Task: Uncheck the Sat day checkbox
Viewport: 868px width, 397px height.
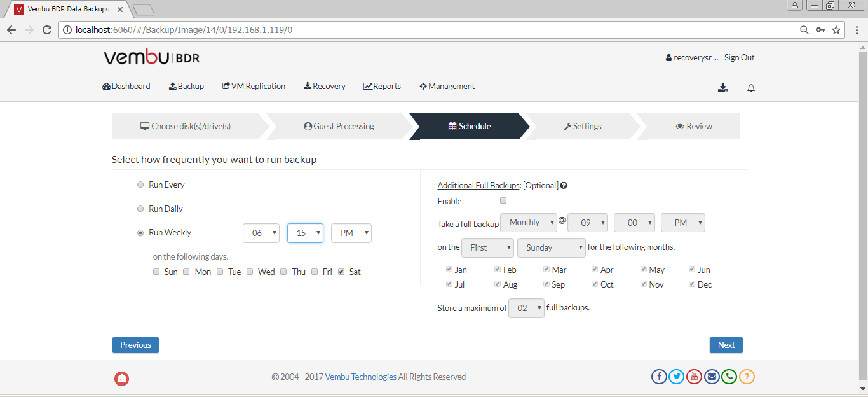Action: 342,272
